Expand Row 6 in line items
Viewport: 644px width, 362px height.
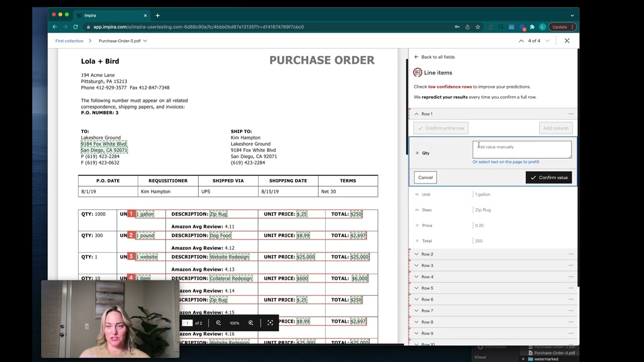[x=417, y=299]
